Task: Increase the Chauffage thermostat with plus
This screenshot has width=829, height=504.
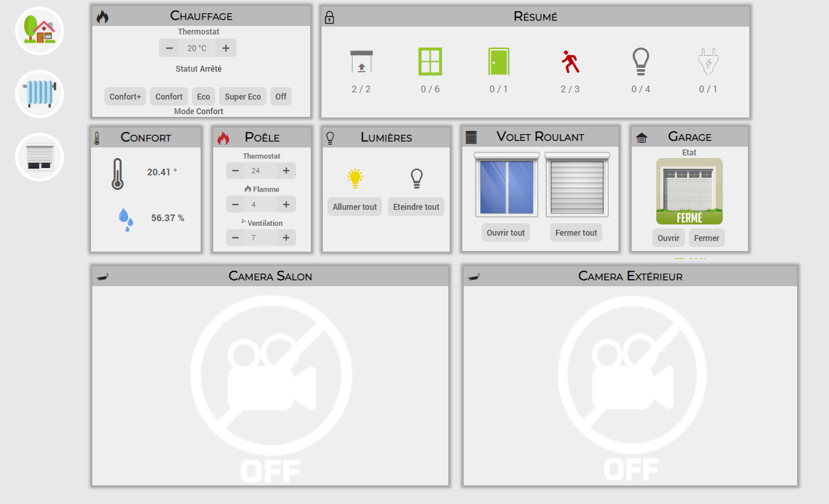Action: point(226,48)
